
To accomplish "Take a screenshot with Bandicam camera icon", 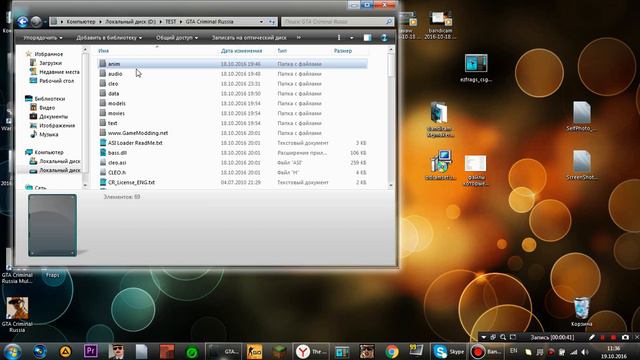I will pyautogui.click(x=625, y=337).
